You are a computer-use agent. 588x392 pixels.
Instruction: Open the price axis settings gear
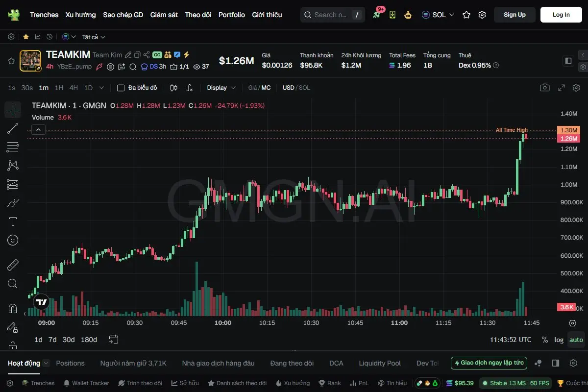pos(572,323)
